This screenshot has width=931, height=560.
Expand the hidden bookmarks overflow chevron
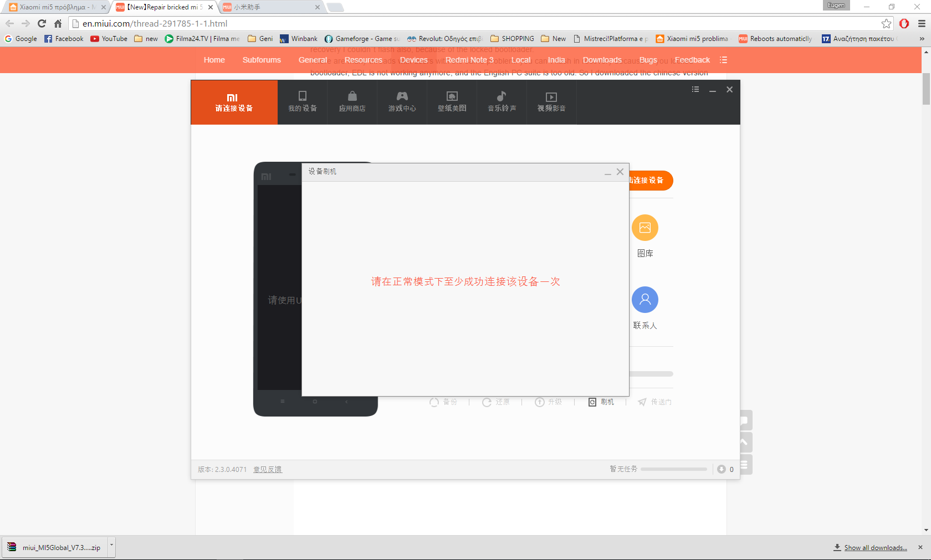922,39
